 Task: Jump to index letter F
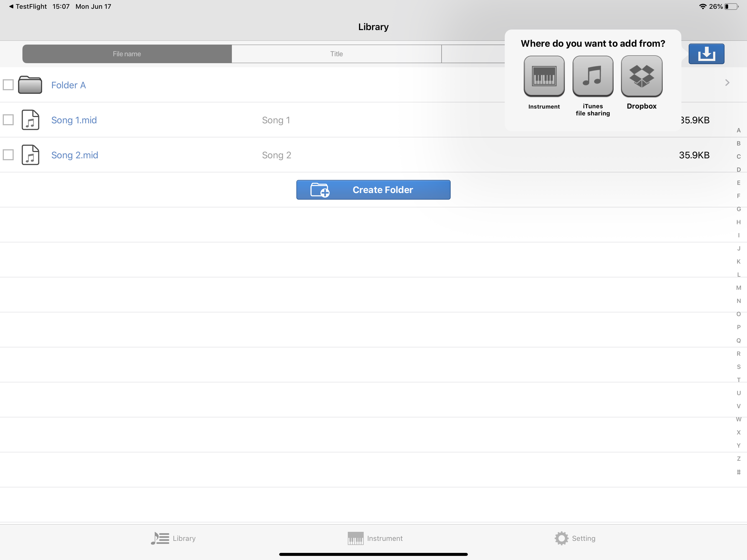tap(739, 196)
